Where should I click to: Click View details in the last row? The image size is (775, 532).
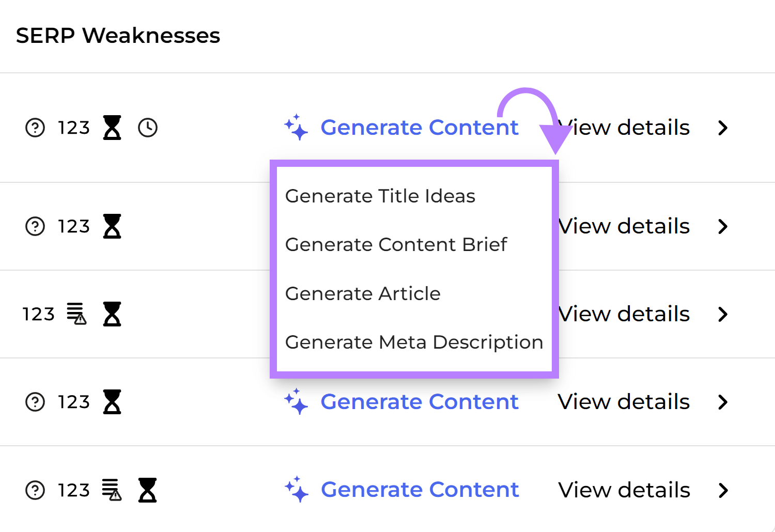(624, 490)
